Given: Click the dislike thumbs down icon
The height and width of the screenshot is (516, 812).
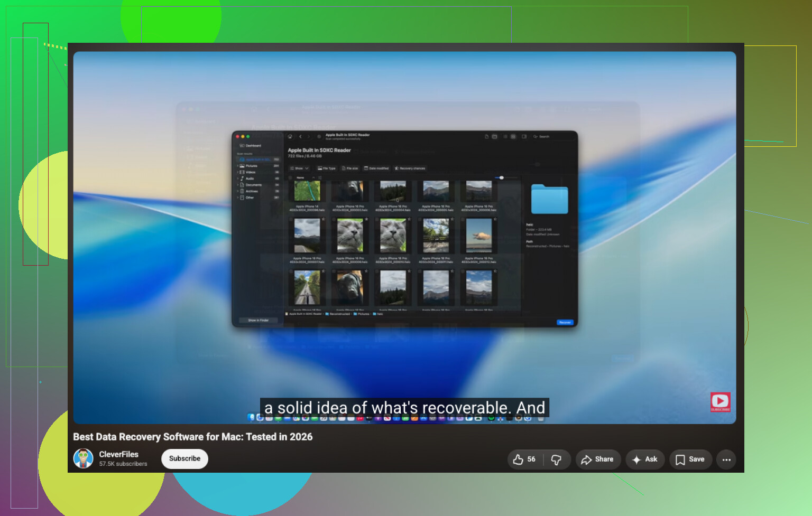Looking at the screenshot, I should pos(556,459).
